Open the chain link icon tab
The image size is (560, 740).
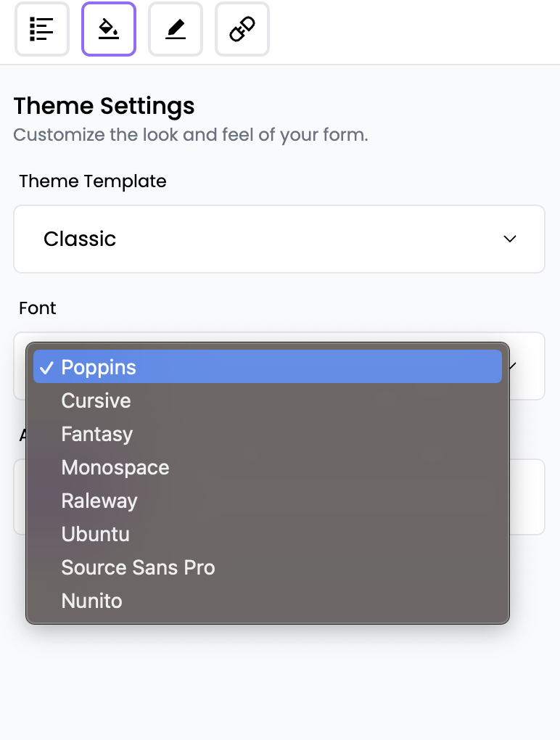(x=242, y=30)
